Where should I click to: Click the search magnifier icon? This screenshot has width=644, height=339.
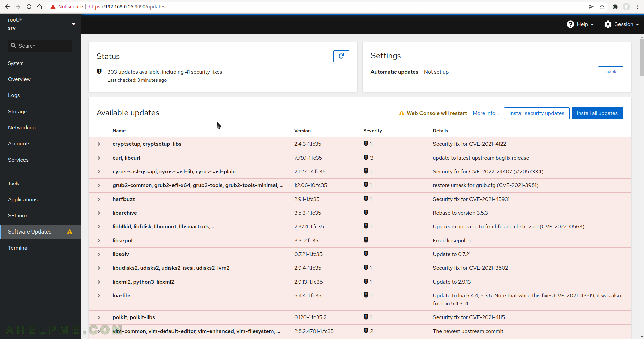coord(13,45)
